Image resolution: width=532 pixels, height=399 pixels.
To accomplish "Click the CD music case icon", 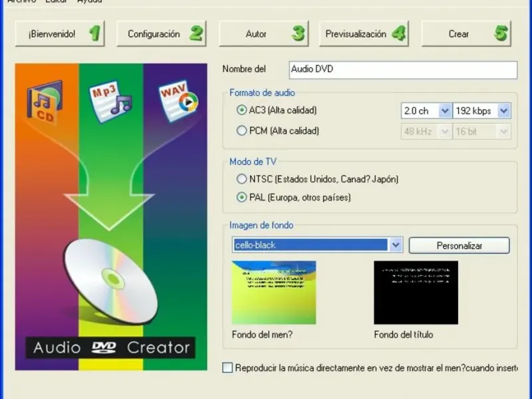I will (45, 101).
